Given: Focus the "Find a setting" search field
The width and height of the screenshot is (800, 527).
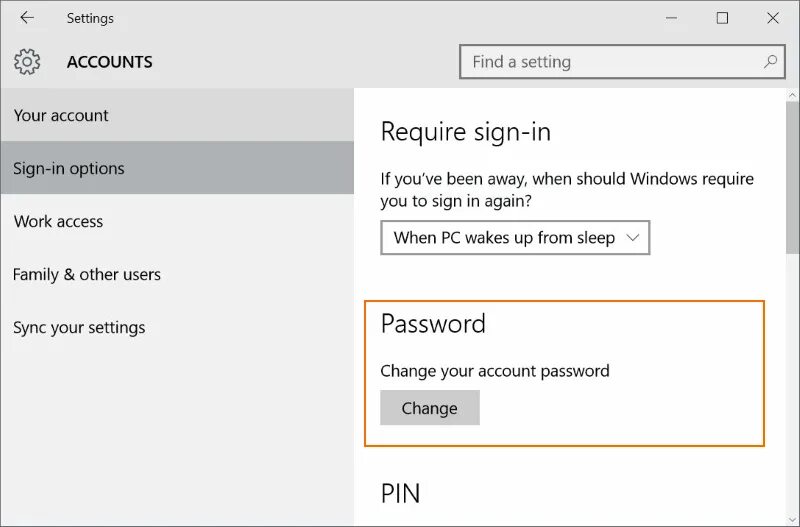Looking at the screenshot, I should click(610, 62).
